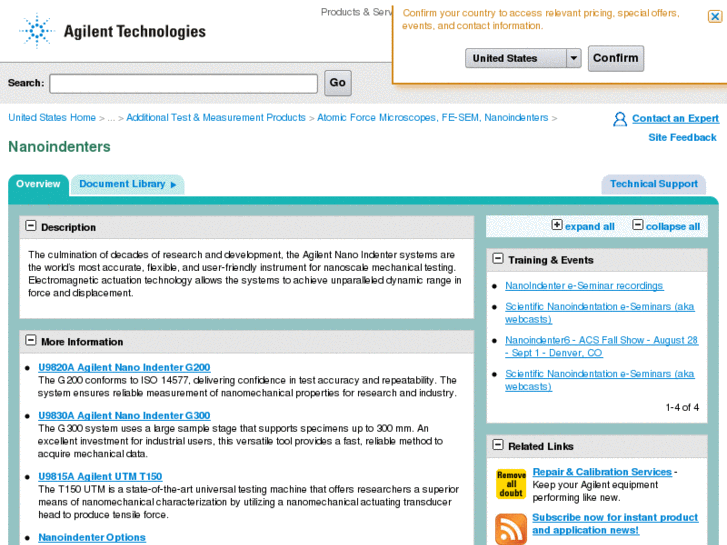Open Atomic Force Microscopes breadcrumb link
The height and width of the screenshot is (545, 727).
(x=433, y=118)
